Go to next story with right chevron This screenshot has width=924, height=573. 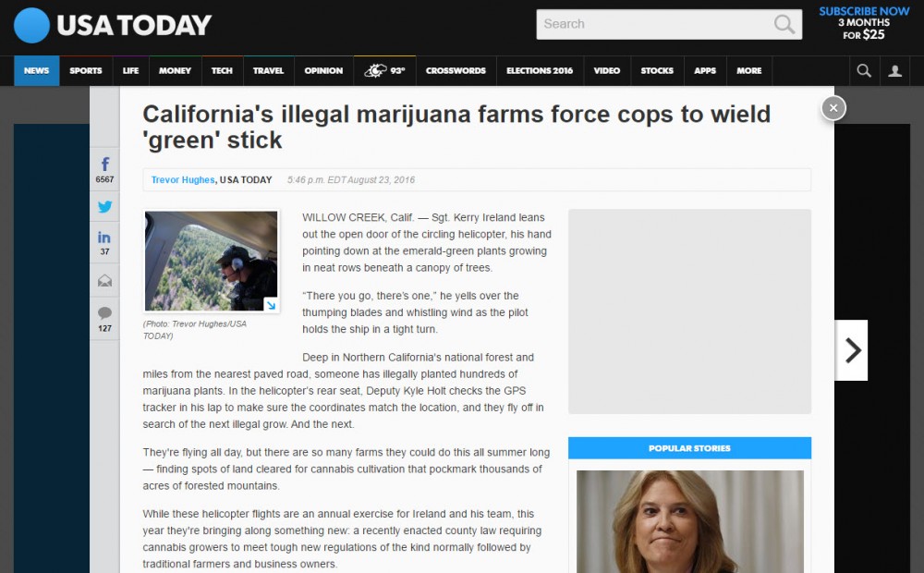point(852,350)
